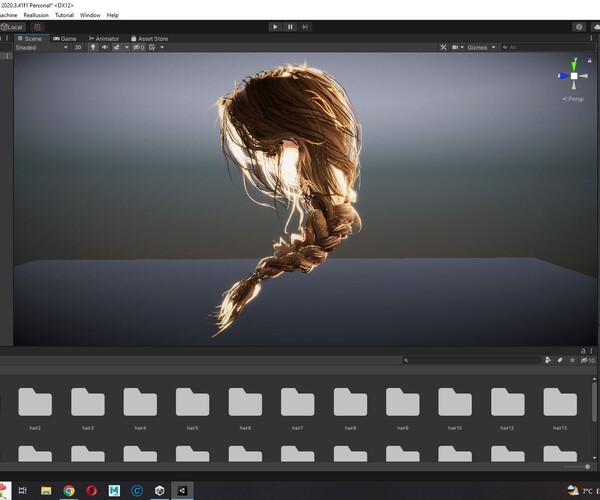
Task: Toggle the Gizmos button
Action: pos(477,47)
